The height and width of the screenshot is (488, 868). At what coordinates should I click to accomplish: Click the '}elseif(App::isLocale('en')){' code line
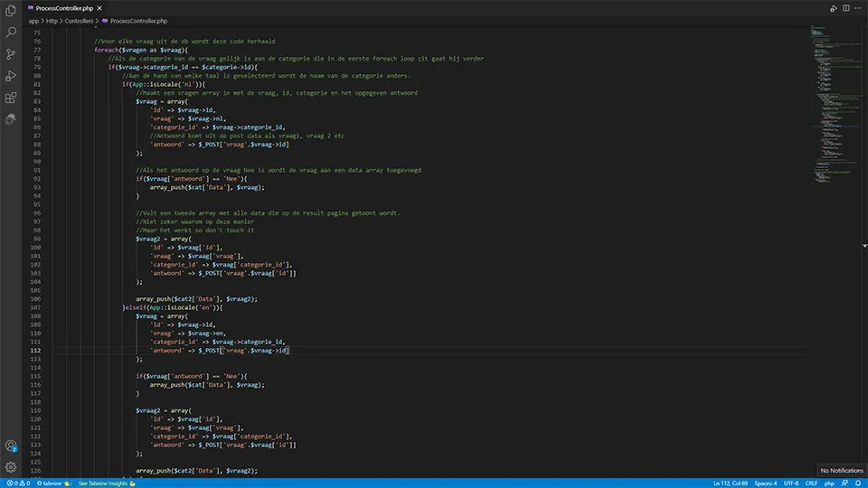(173, 307)
